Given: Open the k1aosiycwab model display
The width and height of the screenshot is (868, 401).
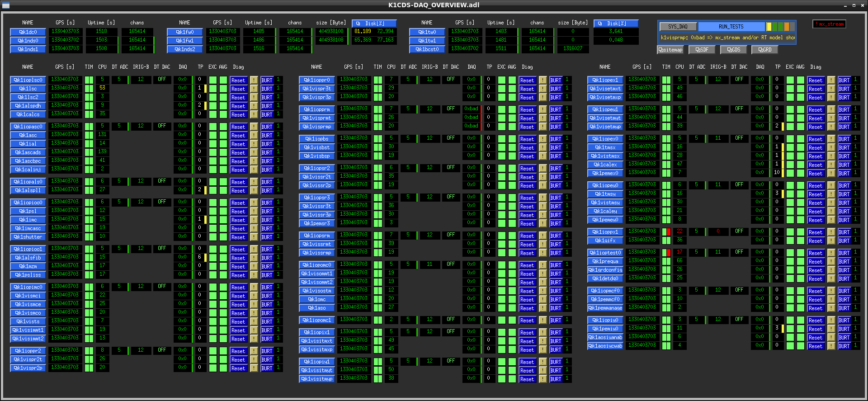Looking at the screenshot, I should [605, 346].
